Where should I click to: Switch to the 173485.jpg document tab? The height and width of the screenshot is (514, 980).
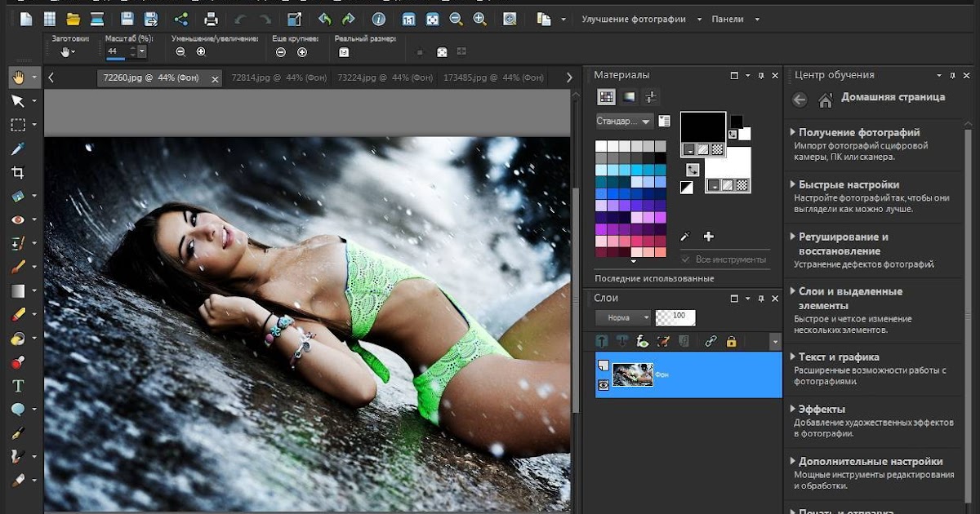(492, 78)
